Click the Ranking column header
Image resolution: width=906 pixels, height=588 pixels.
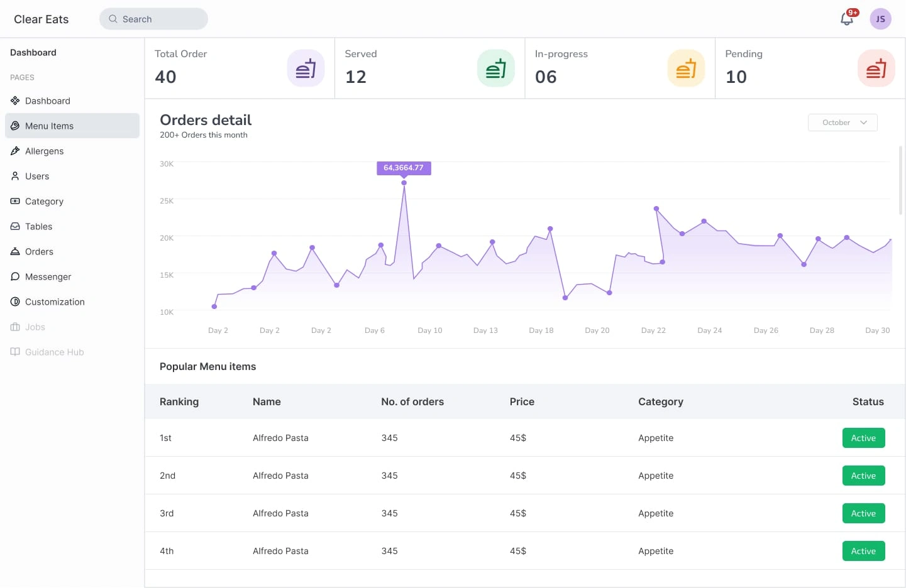click(x=179, y=401)
